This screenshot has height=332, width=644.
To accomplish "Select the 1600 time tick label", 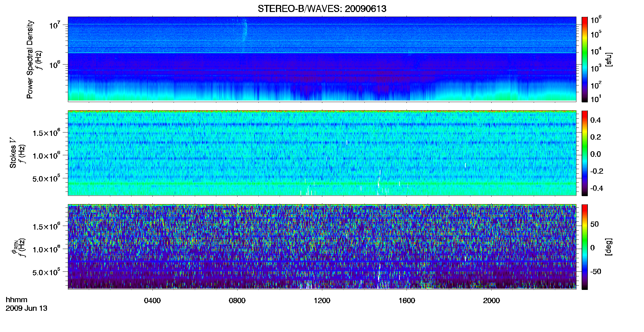I will pos(407,301).
